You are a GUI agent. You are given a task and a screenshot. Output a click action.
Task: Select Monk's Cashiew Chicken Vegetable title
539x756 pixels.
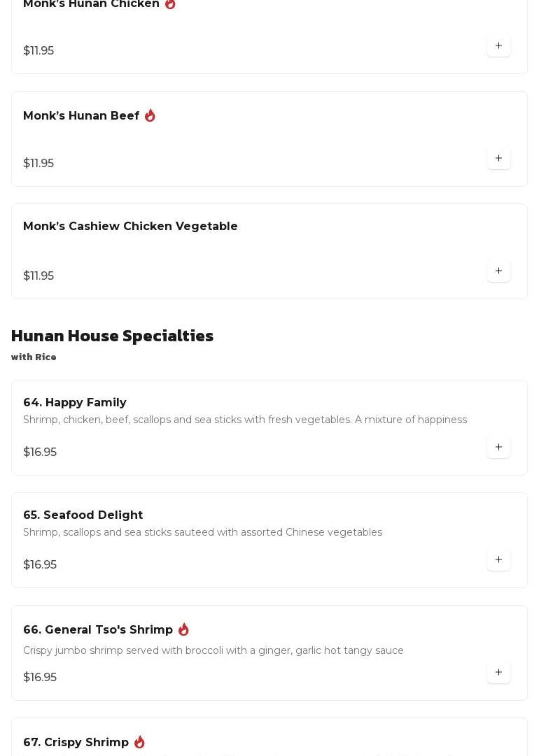[130, 227]
